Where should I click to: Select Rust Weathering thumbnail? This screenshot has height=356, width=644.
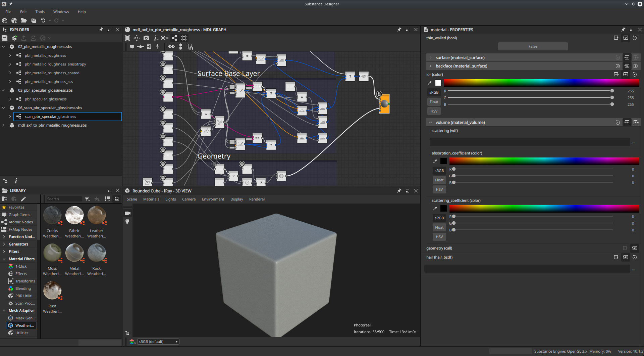click(52, 291)
